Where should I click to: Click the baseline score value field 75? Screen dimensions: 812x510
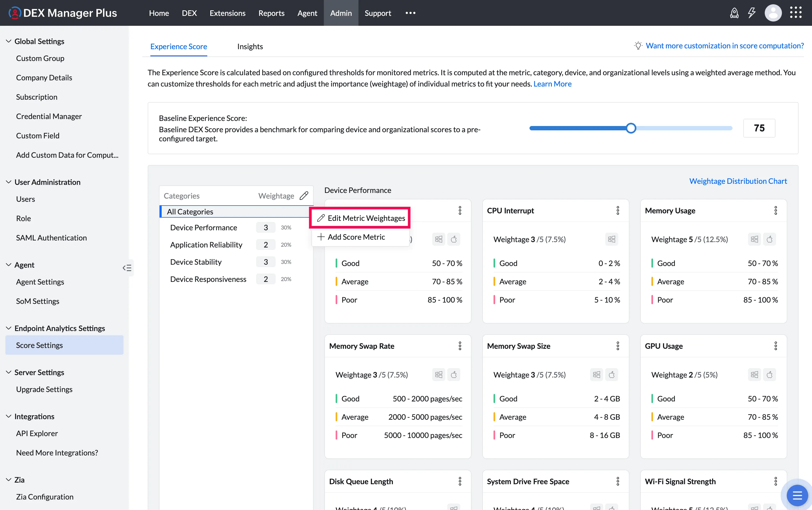click(759, 128)
